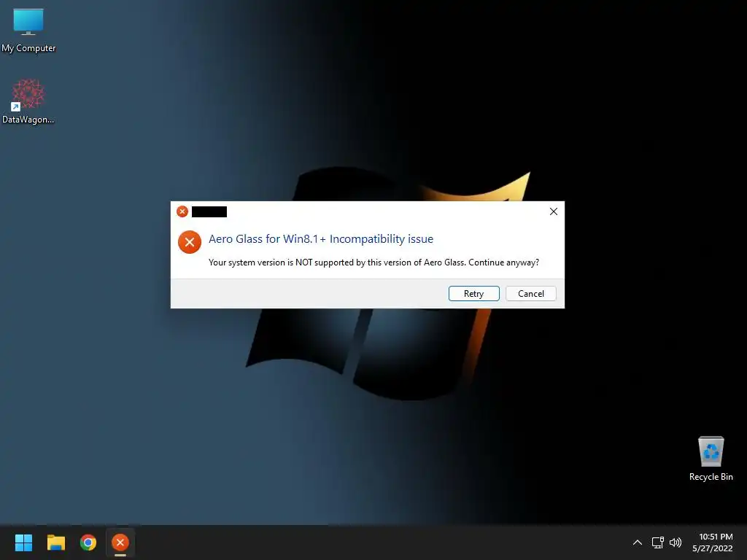The height and width of the screenshot is (560, 747).
Task: Click the large error icon in dialog
Action: 190,242
